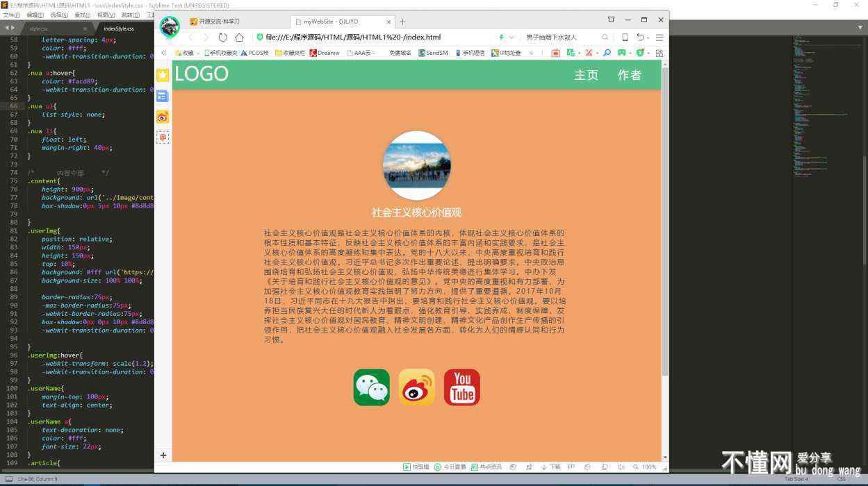Viewport: 868px width, 486px height.
Task: Open the 编辑(E) menu in Sublime Text
Action: [x=35, y=15]
